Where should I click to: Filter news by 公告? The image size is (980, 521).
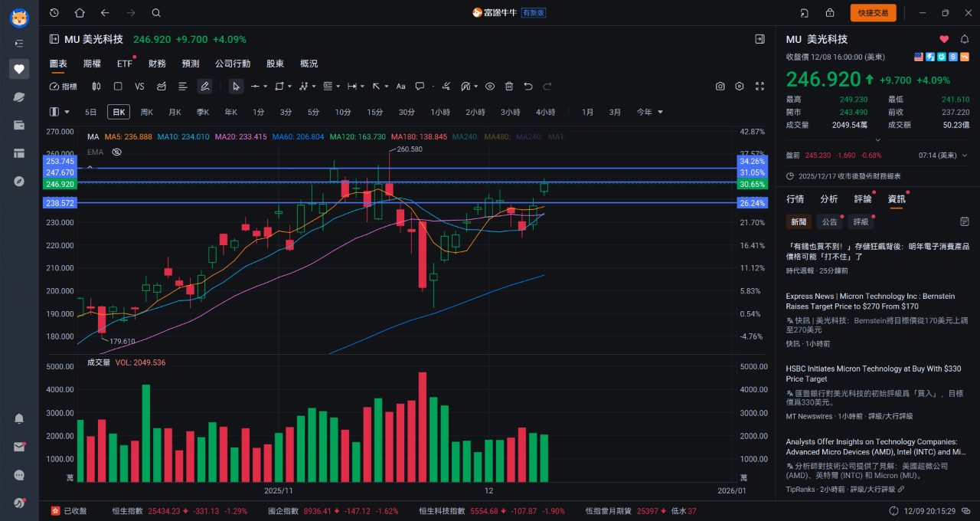pos(829,222)
